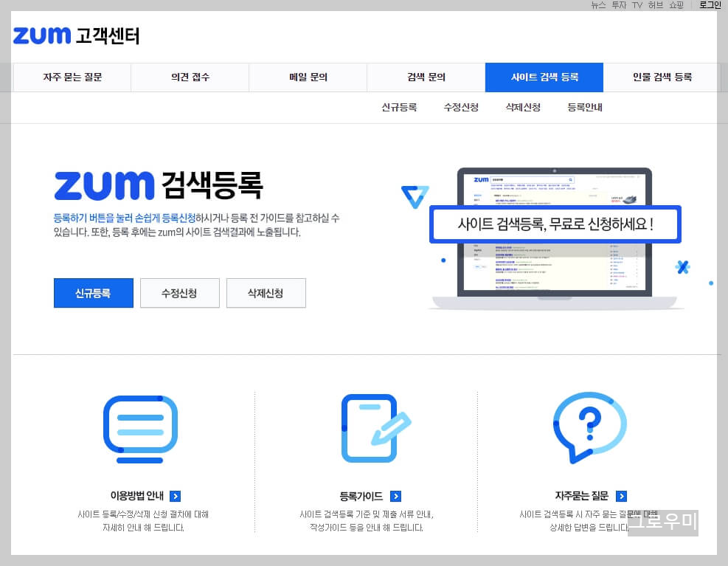Screen dimensions: 728x566
Task: Click the arrow icon beside 등록가이드
Action: click(x=395, y=496)
